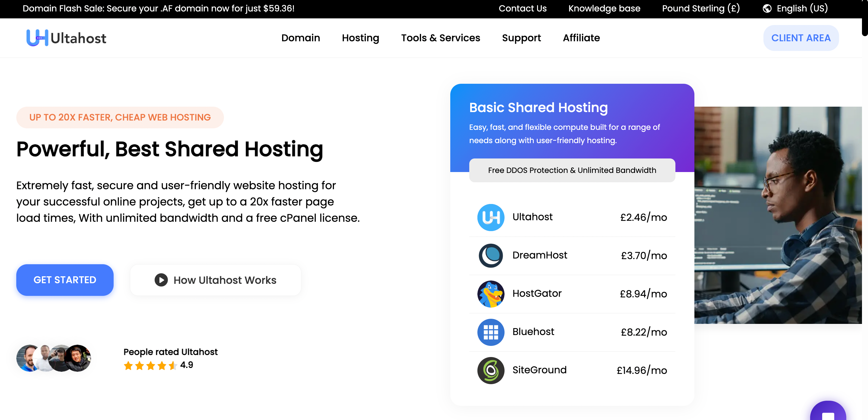
Task: Click the DreamHost moon logo
Action: pyautogui.click(x=491, y=255)
